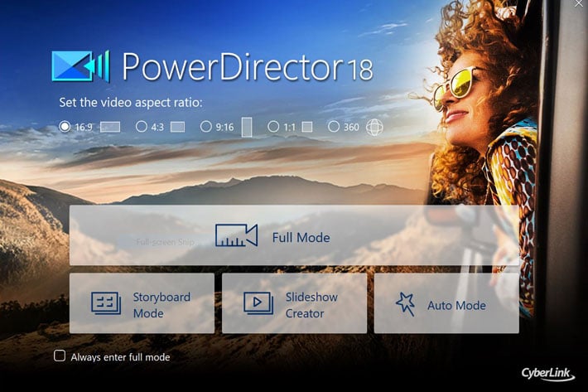Click the 1:1 square icon
This screenshot has height=392, width=588.
(x=307, y=127)
